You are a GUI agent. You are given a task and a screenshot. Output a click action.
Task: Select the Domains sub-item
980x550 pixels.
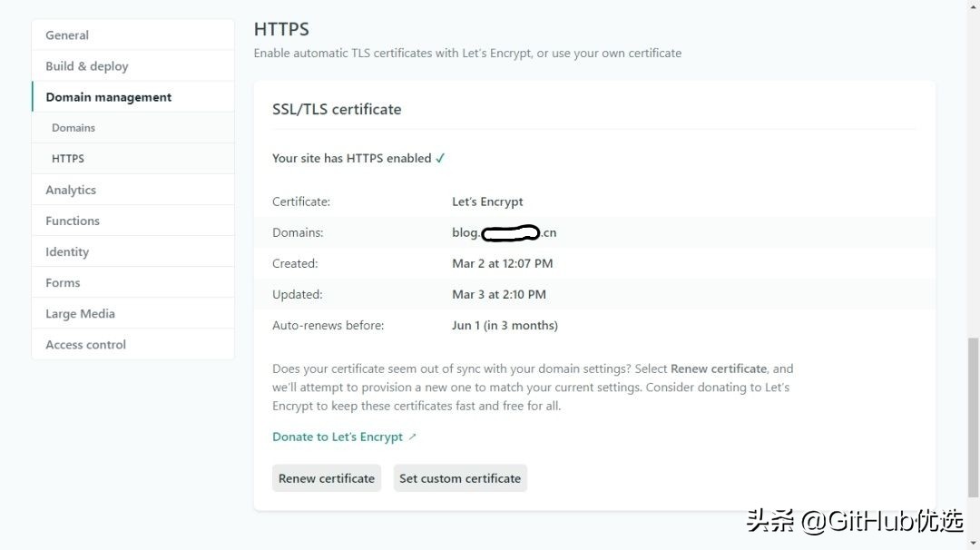click(x=73, y=127)
